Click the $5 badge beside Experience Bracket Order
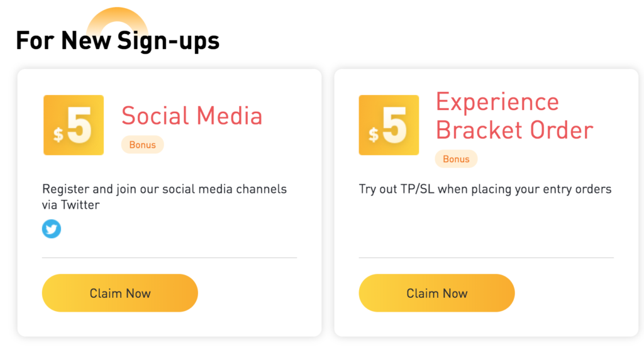644x350 pixels. pyautogui.click(x=389, y=125)
